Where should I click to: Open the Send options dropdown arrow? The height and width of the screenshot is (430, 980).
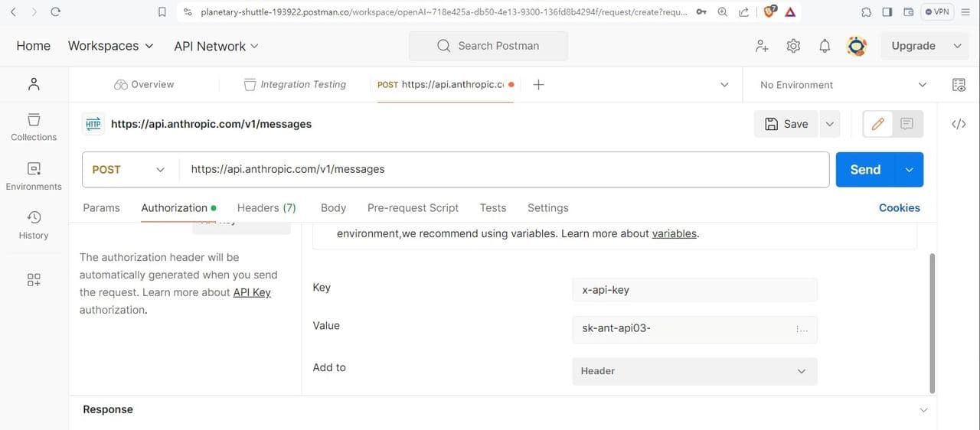point(909,170)
